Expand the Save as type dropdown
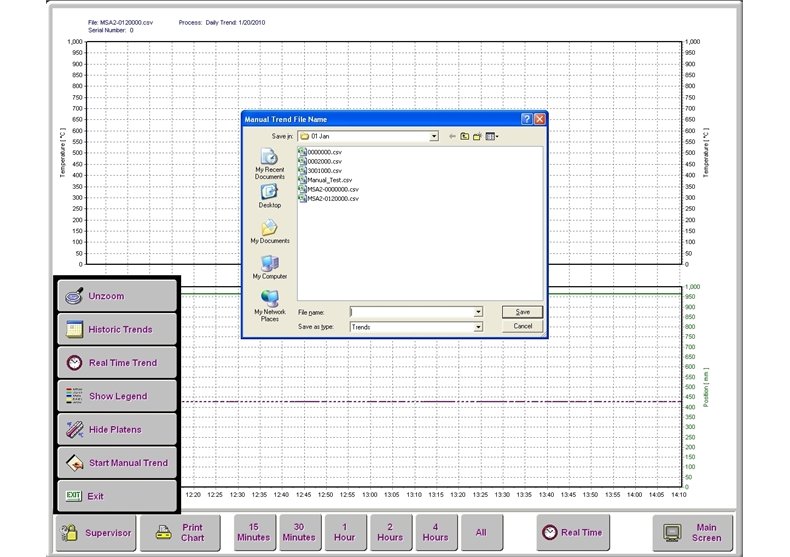 click(x=478, y=327)
